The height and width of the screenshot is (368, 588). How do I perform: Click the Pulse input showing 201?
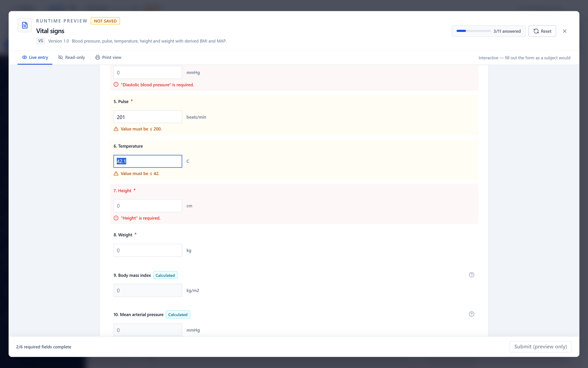[148, 117]
